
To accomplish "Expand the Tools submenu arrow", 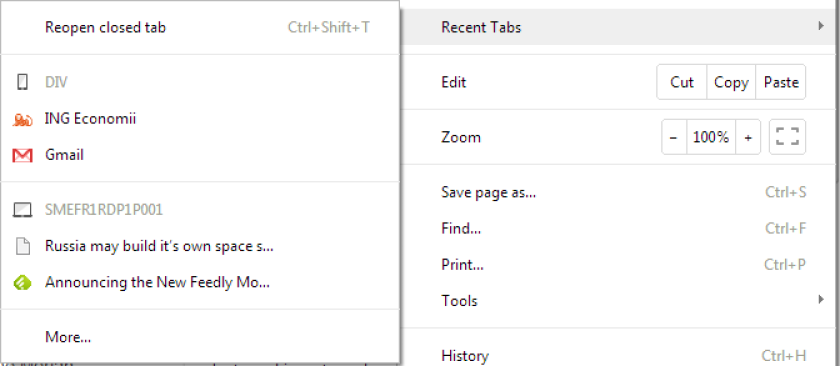I will click(821, 300).
